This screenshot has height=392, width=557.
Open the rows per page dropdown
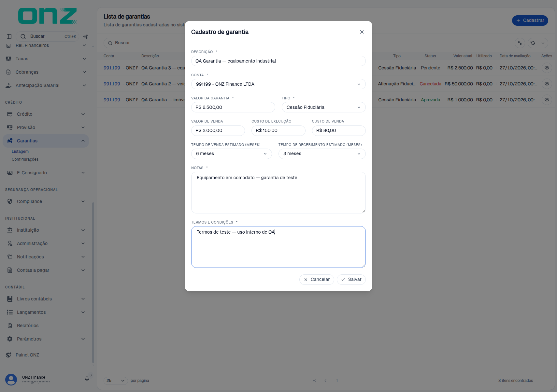coord(116,381)
